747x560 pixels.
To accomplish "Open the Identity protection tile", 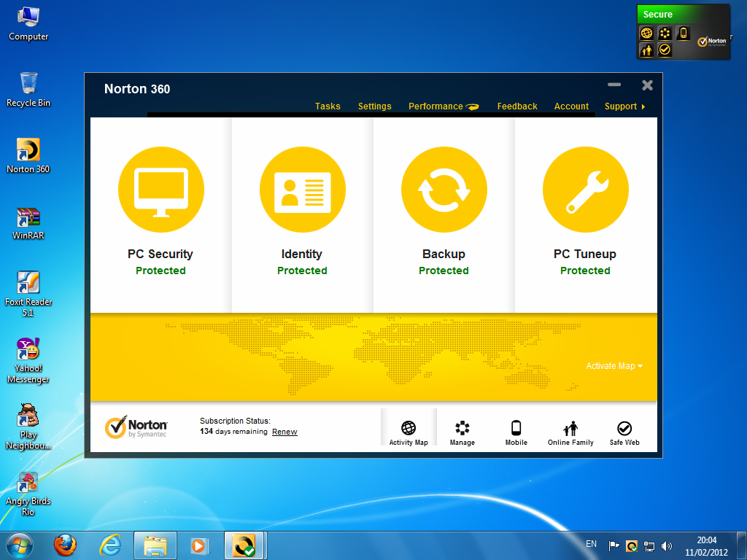I will click(x=302, y=215).
